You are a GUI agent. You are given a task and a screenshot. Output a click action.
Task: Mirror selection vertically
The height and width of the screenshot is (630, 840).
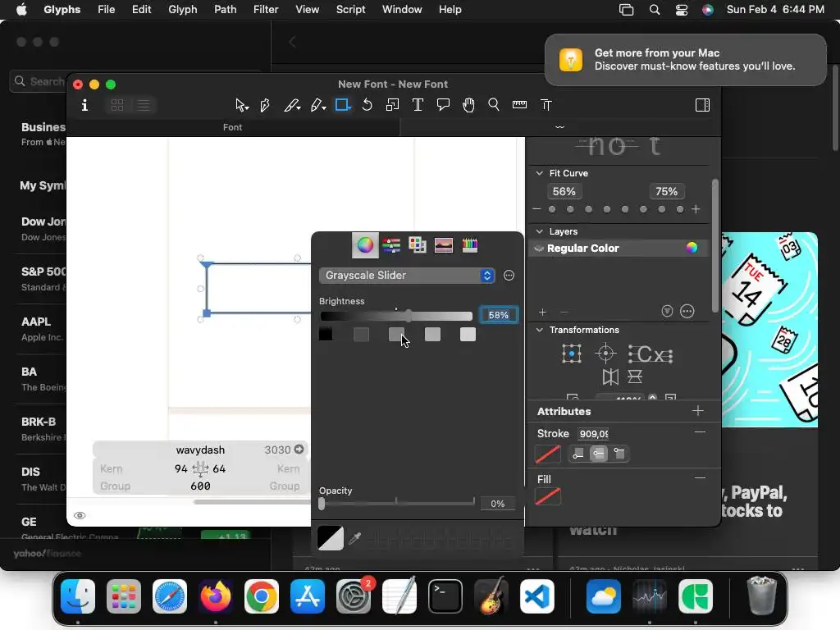635,377
